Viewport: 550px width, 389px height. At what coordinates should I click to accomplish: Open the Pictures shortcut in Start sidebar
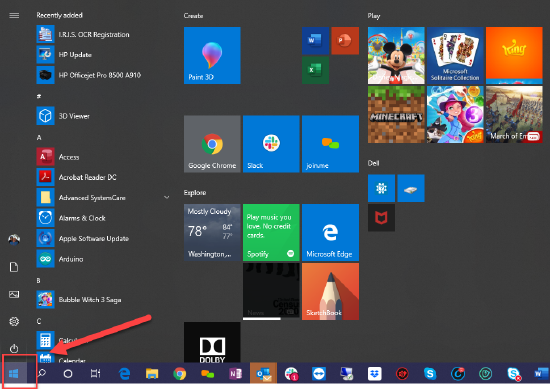coord(14,294)
